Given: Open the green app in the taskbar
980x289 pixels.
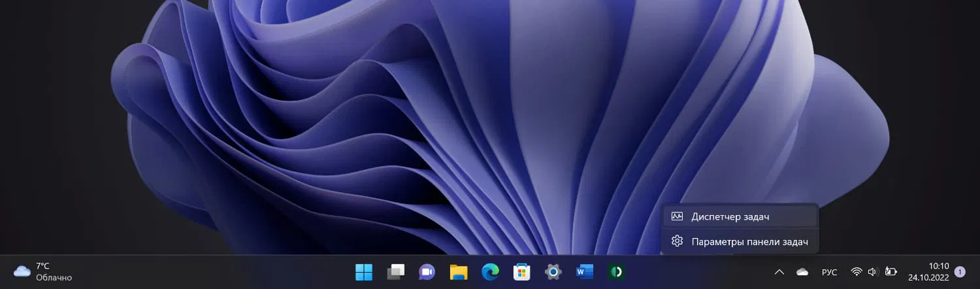Looking at the screenshot, I should coord(616,272).
